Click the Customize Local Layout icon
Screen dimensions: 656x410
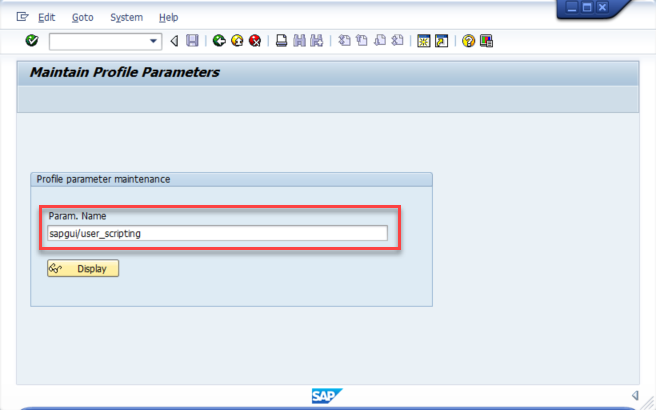pyautogui.click(x=486, y=41)
